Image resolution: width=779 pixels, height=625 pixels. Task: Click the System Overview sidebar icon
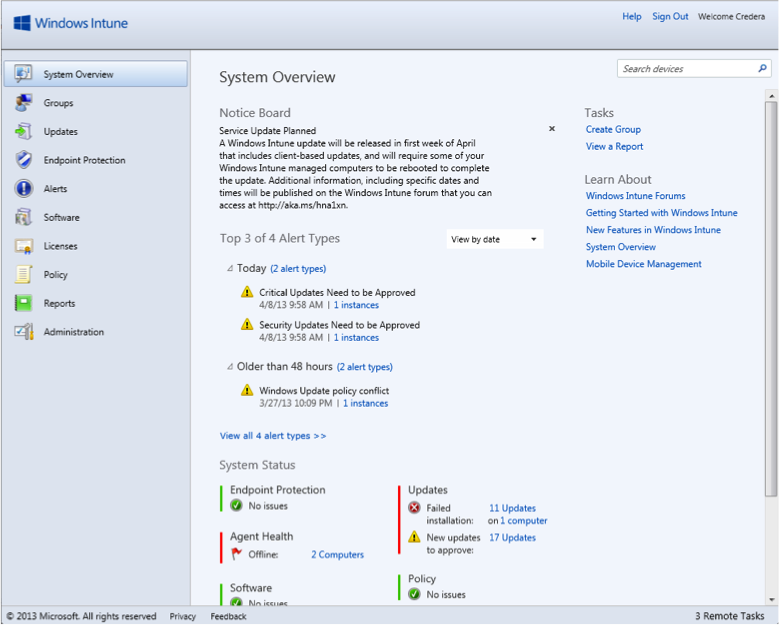(x=23, y=74)
